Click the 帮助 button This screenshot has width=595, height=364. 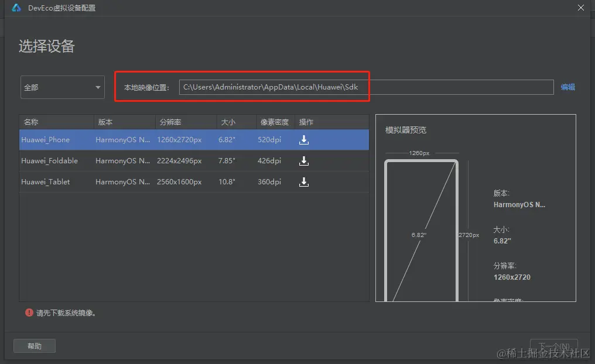(35, 346)
